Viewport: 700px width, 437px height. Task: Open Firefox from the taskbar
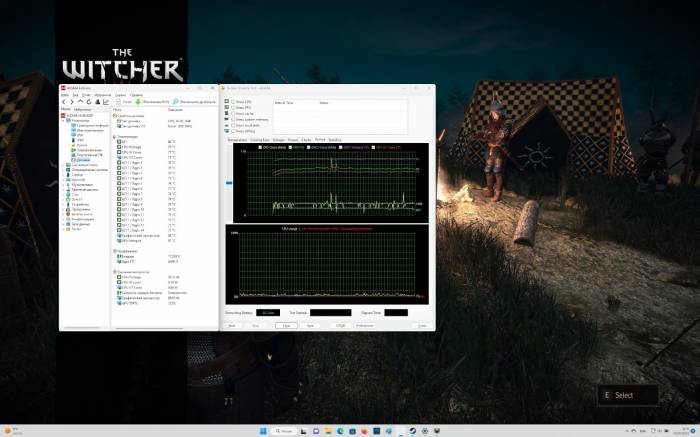tap(364, 431)
